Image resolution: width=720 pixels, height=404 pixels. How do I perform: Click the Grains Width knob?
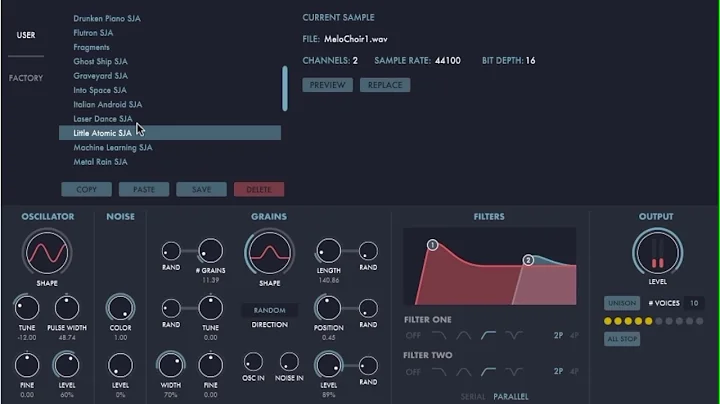point(171,365)
